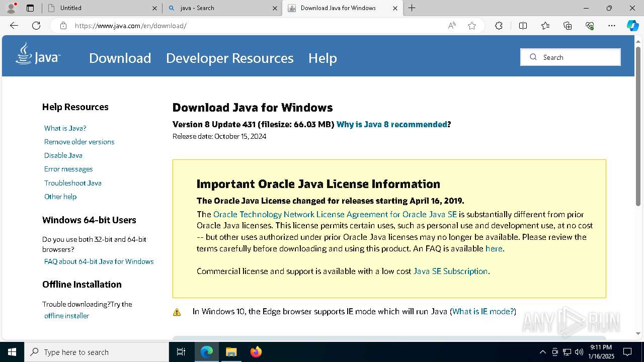Open Disable Java link
The height and width of the screenshot is (362, 644).
click(63, 155)
